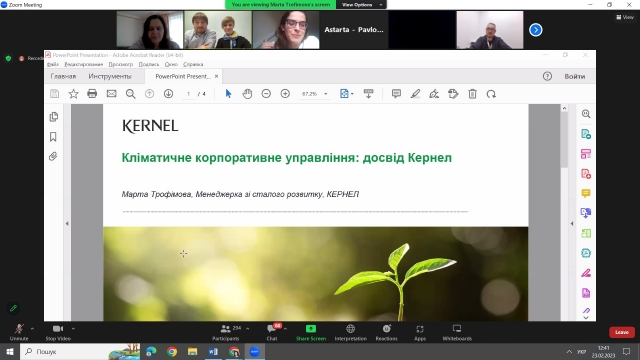Image resolution: width=640 pixels, height=360 pixels.
Task: Add file to favorites with star icon
Action: click(73, 94)
